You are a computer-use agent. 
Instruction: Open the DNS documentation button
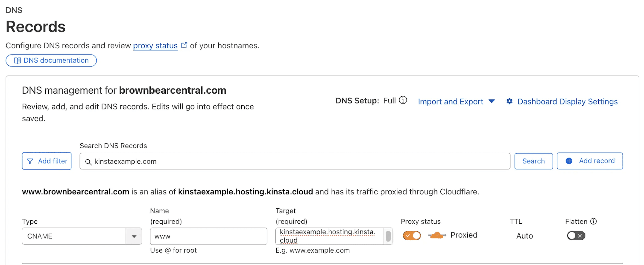(x=51, y=60)
